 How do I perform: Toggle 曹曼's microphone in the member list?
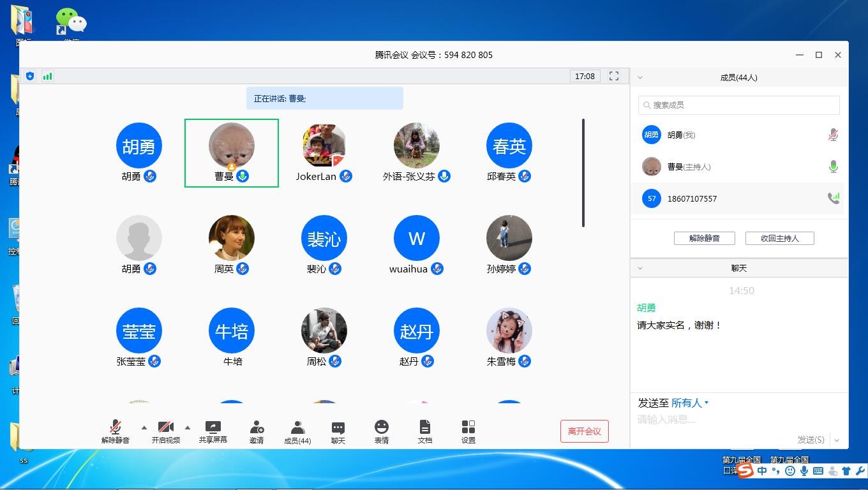[x=833, y=167]
